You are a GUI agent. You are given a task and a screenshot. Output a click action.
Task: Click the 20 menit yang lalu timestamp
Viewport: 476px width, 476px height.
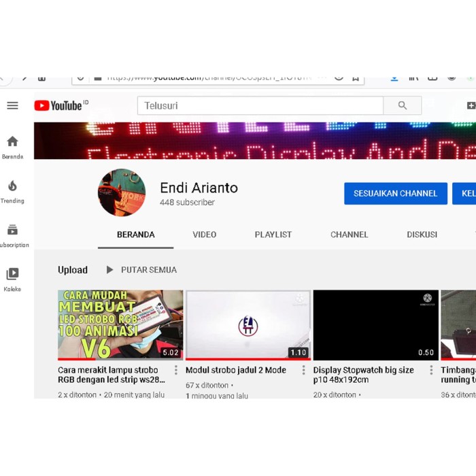134,395
